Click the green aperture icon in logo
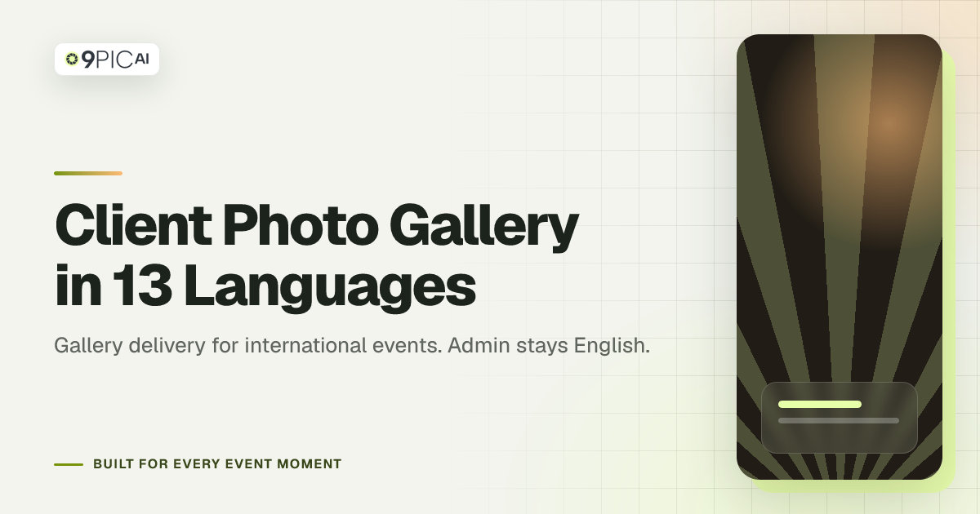 tap(72, 59)
